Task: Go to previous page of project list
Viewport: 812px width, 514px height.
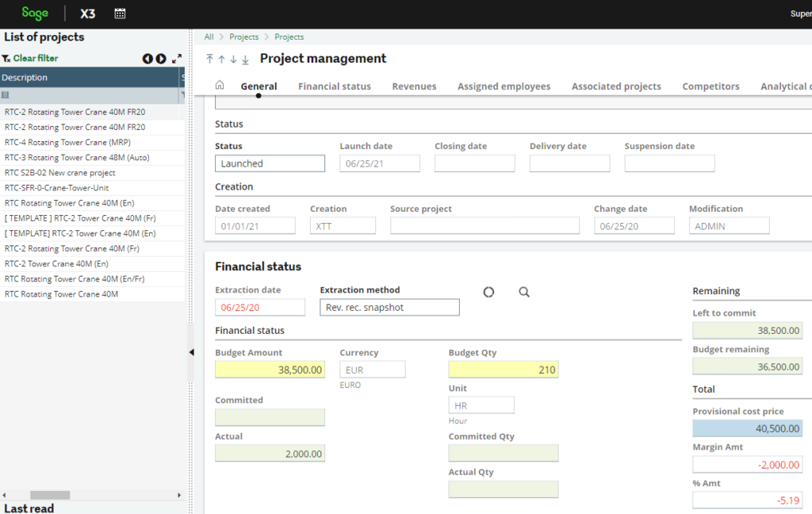Action: click(x=147, y=59)
